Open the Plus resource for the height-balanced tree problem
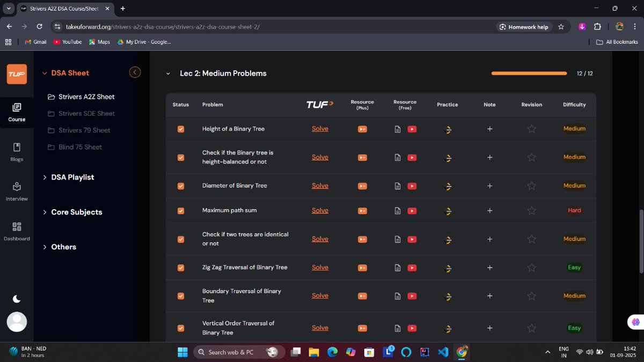Image resolution: width=644 pixels, height=362 pixels. (x=362, y=157)
